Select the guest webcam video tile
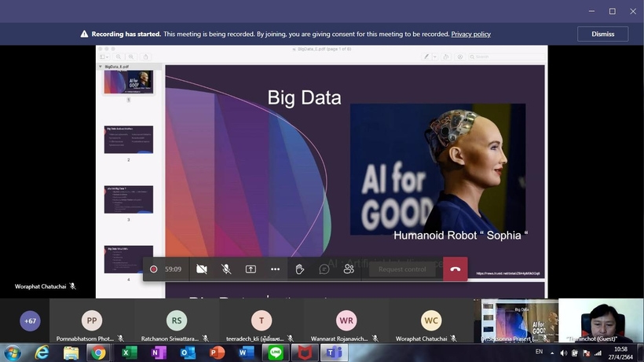 click(601, 321)
